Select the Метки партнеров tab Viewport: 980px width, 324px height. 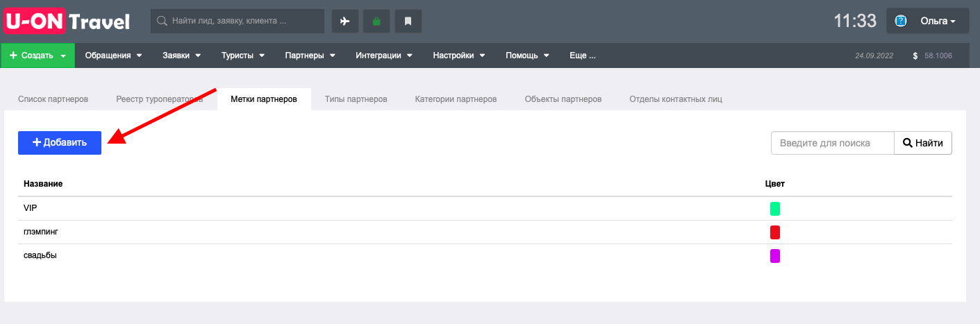tap(264, 99)
